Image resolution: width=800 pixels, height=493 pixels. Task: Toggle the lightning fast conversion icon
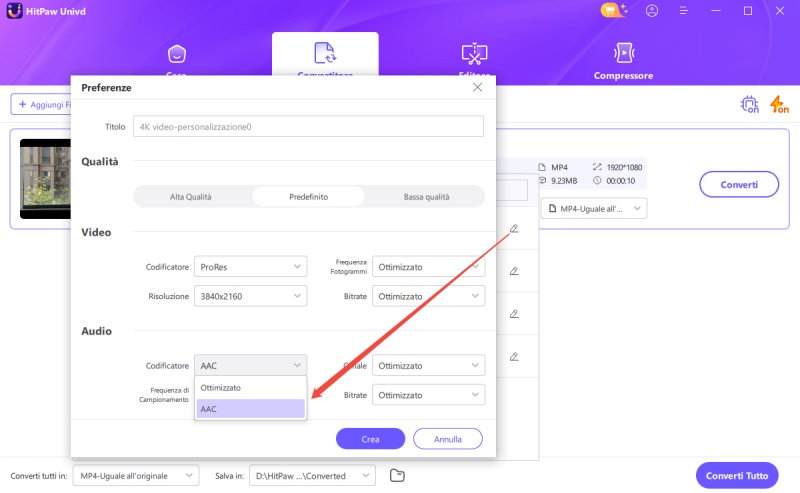coord(779,105)
